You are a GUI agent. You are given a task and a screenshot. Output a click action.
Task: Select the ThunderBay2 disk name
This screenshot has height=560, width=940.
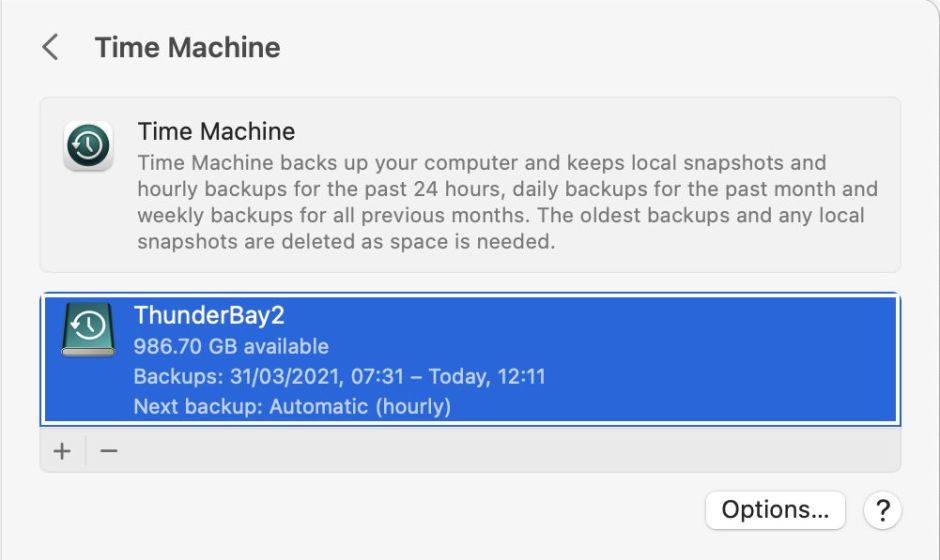click(x=209, y=315)
